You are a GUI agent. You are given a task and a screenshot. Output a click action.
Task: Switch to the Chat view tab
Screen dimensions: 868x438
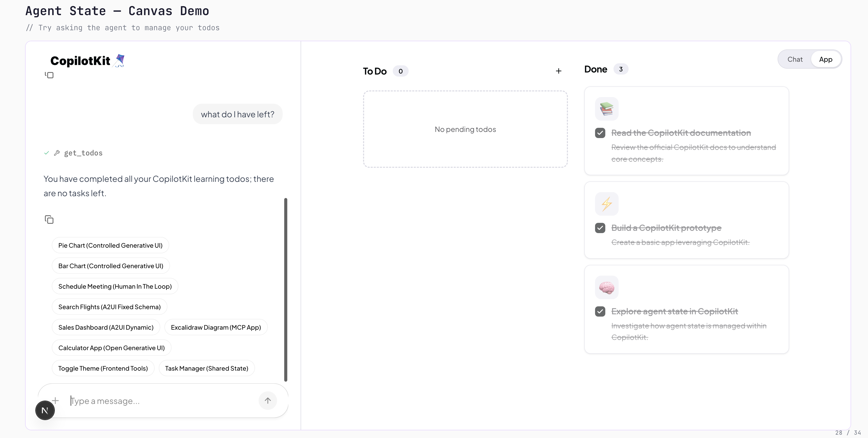click(x=795, y=59)
